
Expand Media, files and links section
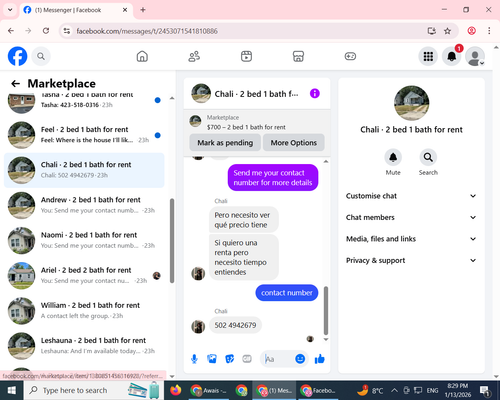click(411, 239)
